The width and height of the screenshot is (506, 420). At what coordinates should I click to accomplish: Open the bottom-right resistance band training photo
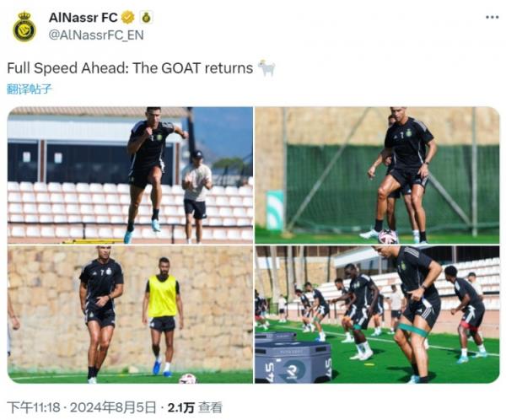click(377, 315)
